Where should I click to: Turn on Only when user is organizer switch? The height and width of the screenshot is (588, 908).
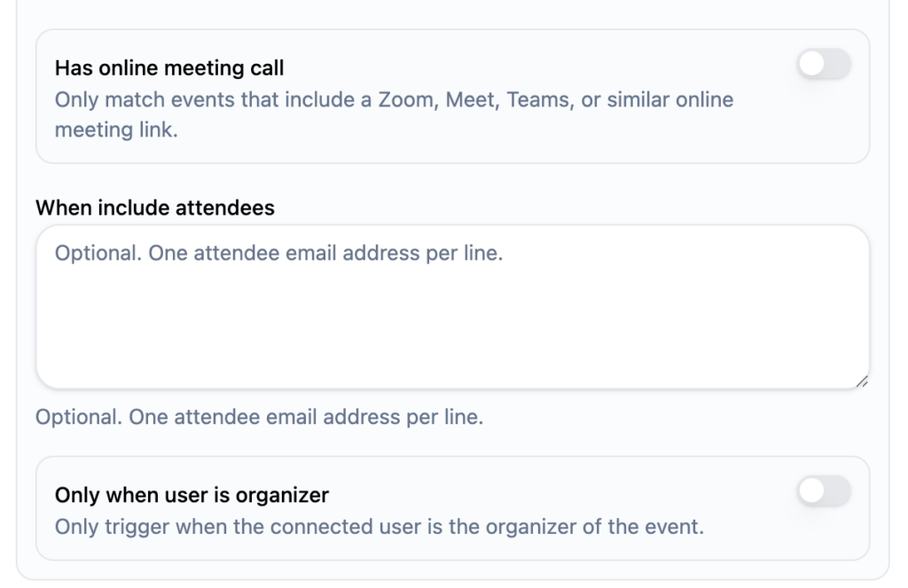[x=824, y=491]
